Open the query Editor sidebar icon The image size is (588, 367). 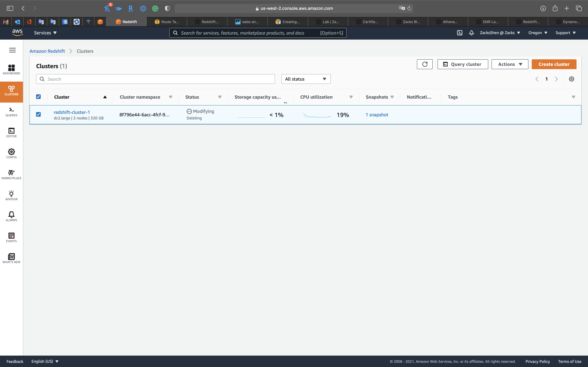tap(11, 133)
